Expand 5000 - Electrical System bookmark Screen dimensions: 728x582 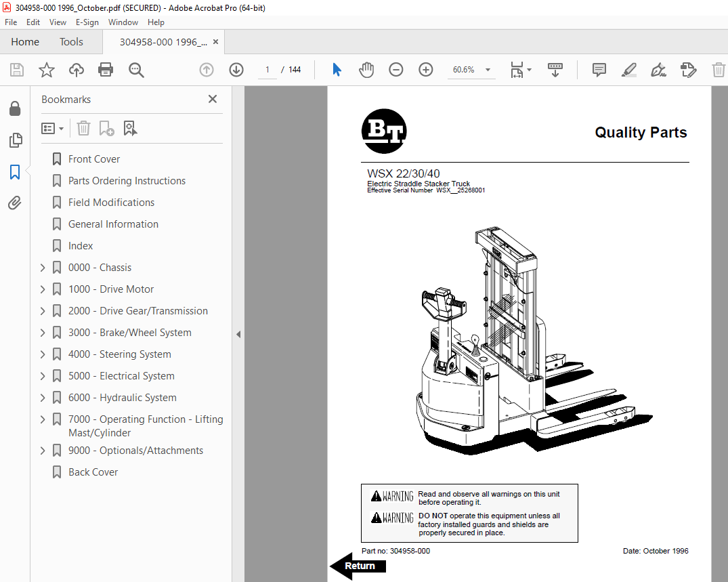(x=43, y=376)
